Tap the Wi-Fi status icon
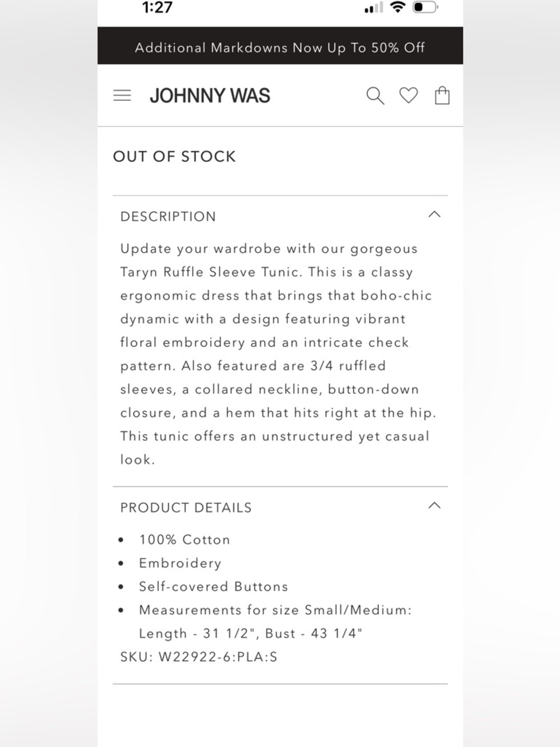Viewport: 560px width, 747px height. [398, 7]
